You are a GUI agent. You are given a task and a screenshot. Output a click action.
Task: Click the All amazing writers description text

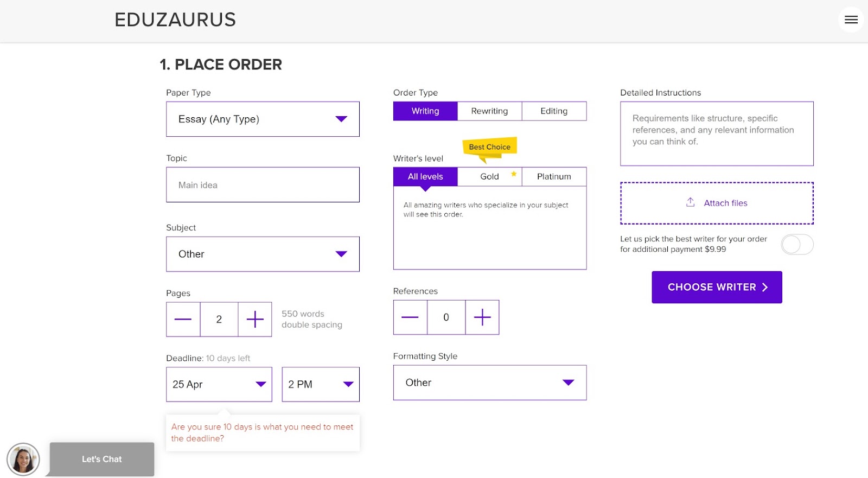486,209
